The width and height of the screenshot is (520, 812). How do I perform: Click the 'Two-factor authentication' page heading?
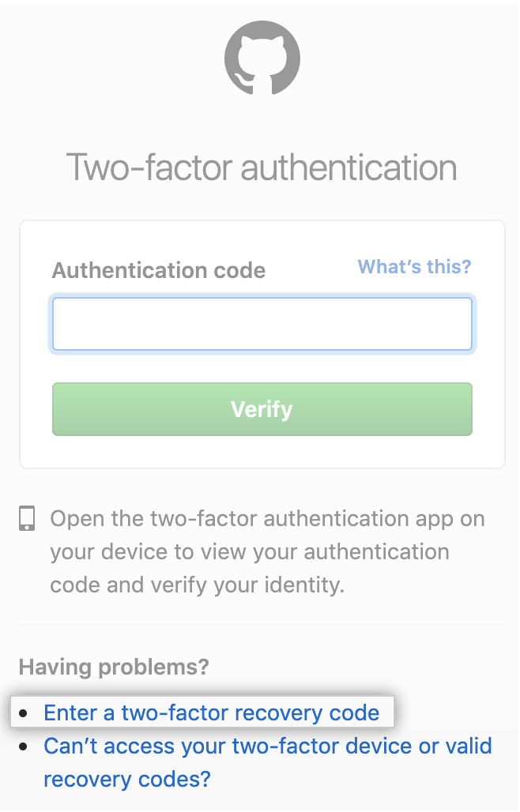(x=261, y=167)
